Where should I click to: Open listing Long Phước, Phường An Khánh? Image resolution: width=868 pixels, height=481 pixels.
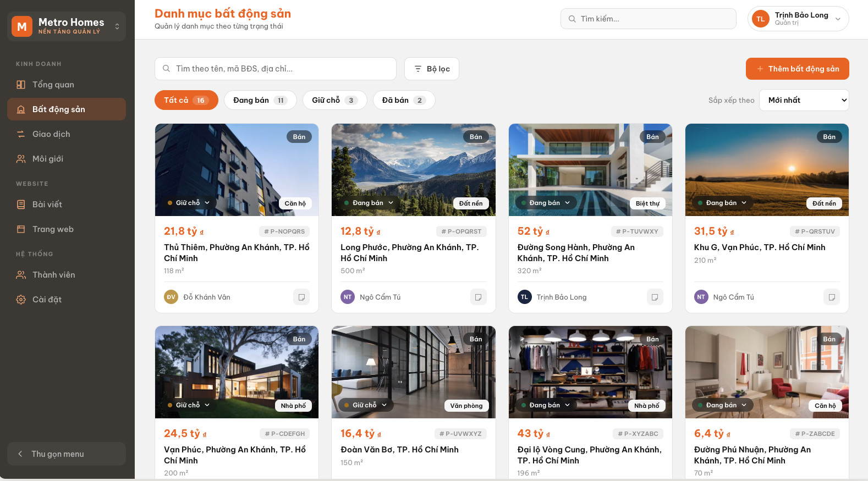[410, 253]
